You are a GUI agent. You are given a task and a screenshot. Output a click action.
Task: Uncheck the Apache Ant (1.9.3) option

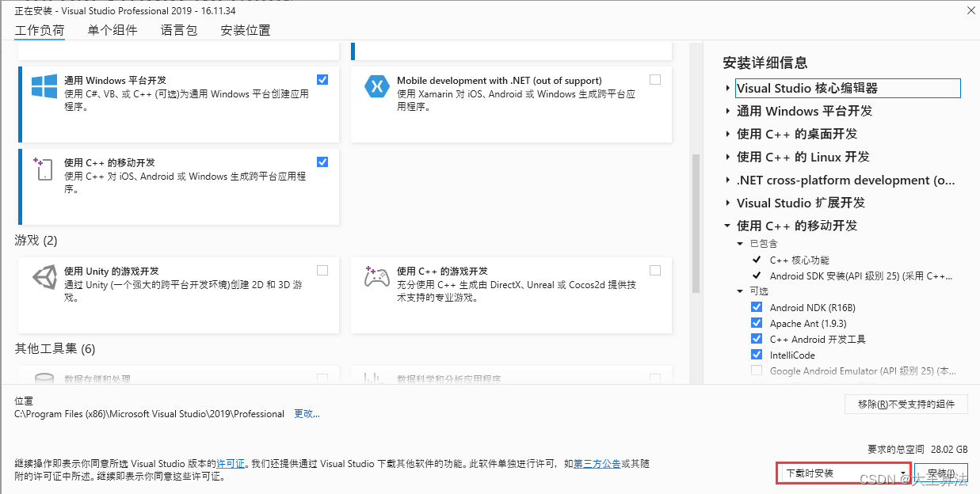pyautogui.click(x=757, y=323)
